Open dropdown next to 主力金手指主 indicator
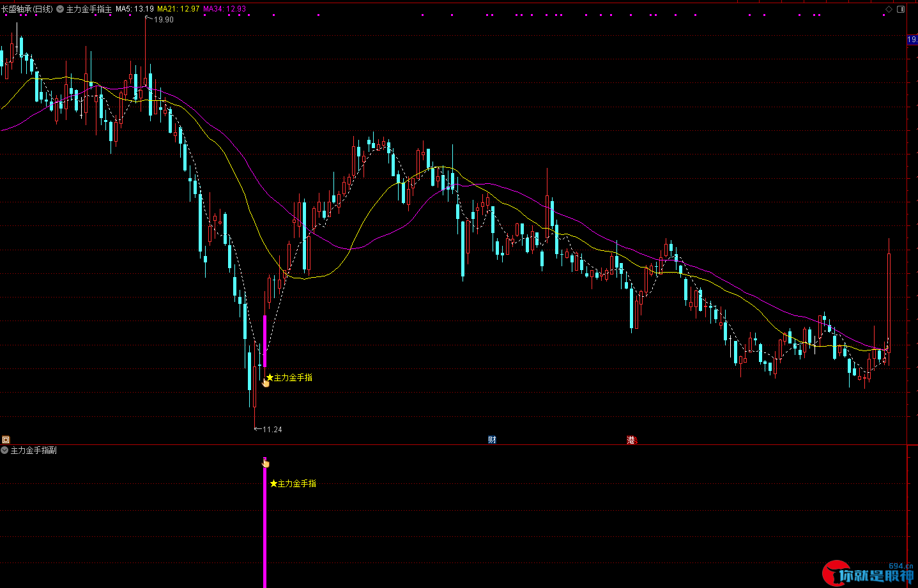This screenshot has height=588, width=918. 60,10
